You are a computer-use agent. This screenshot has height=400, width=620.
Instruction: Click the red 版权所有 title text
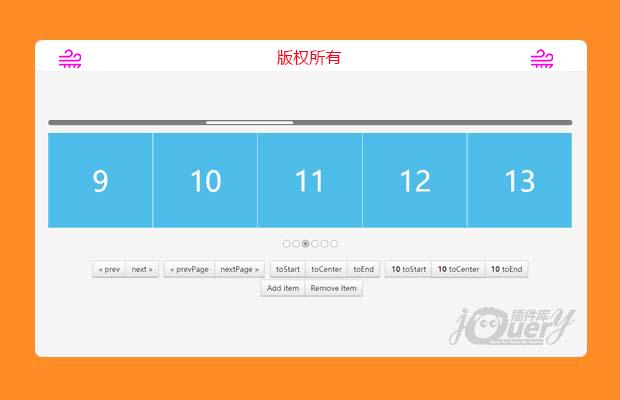(309, 57)
